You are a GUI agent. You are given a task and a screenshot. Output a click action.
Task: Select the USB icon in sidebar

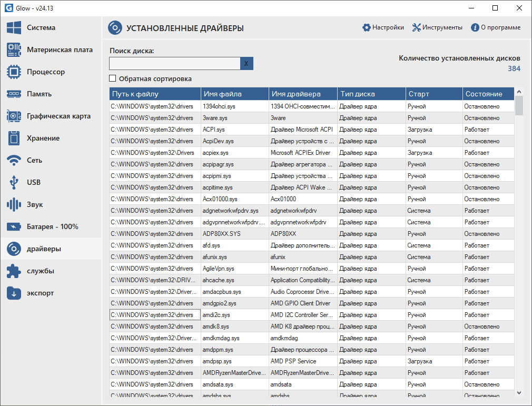tap(14, 182)
